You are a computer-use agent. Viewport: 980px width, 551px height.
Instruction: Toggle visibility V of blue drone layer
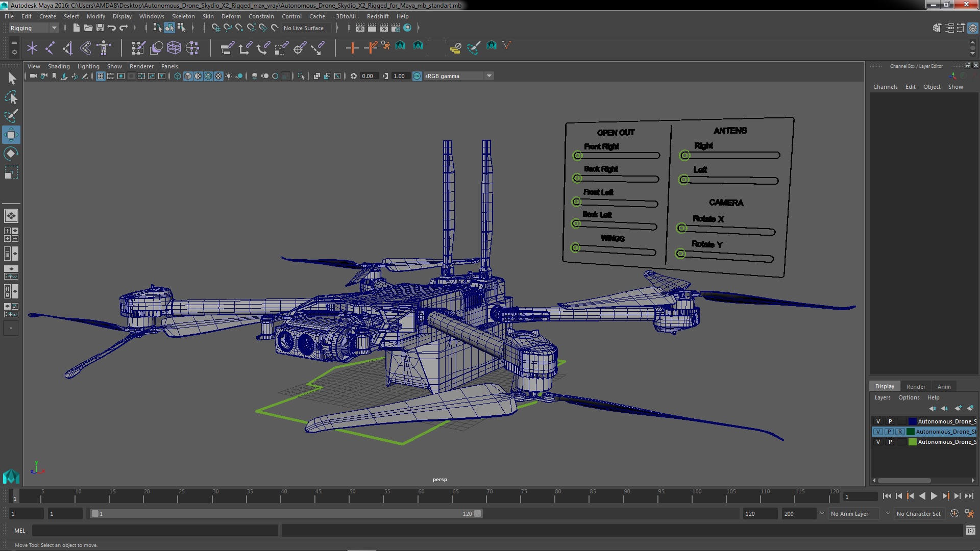pyautogui.click(x=878, y=421)
